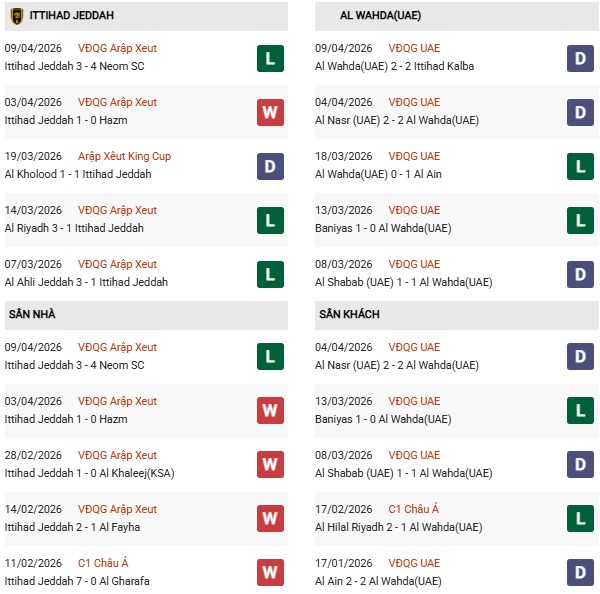Open C1 Châu Á link for Al Gharafa match
Viewport: 600px width, 594px height.
103,563
